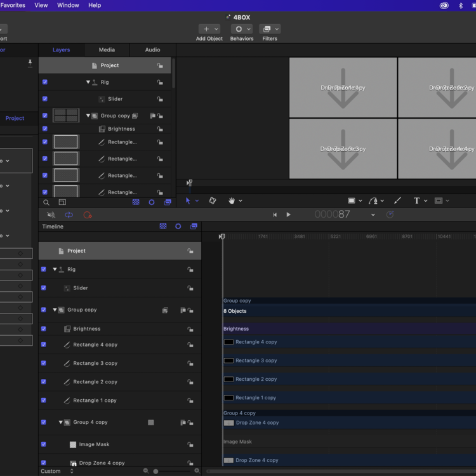Choose the 3D Transform tool
The height and width of the screenshot is (476, 476).
pos(213,201)
